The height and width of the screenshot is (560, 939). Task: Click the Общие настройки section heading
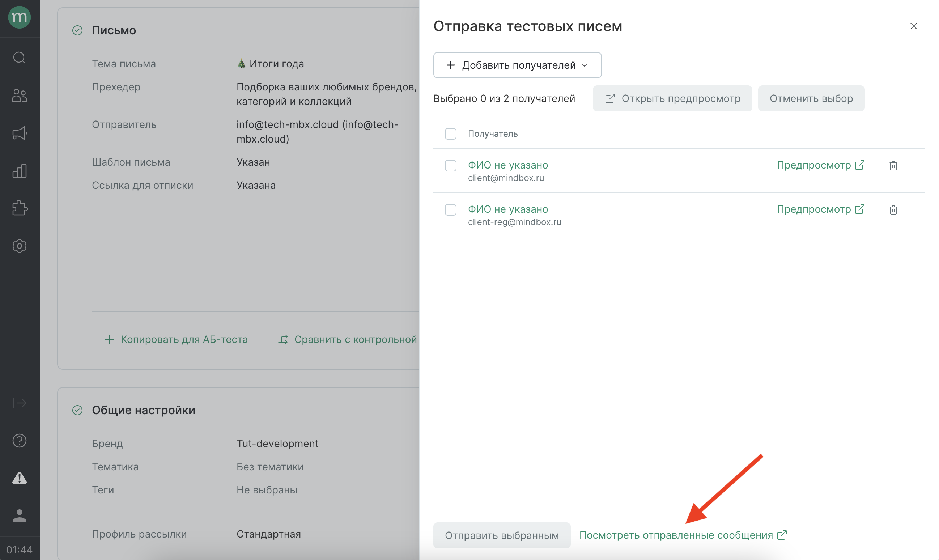(143, 410)
